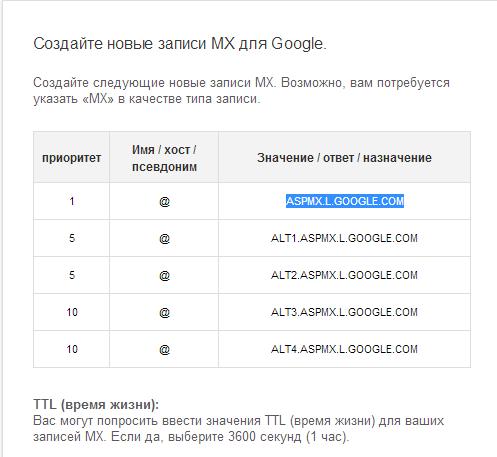This screenshot has width=497, height=457.
Task: Click the priority 1 cell
Action: [72, 201]
